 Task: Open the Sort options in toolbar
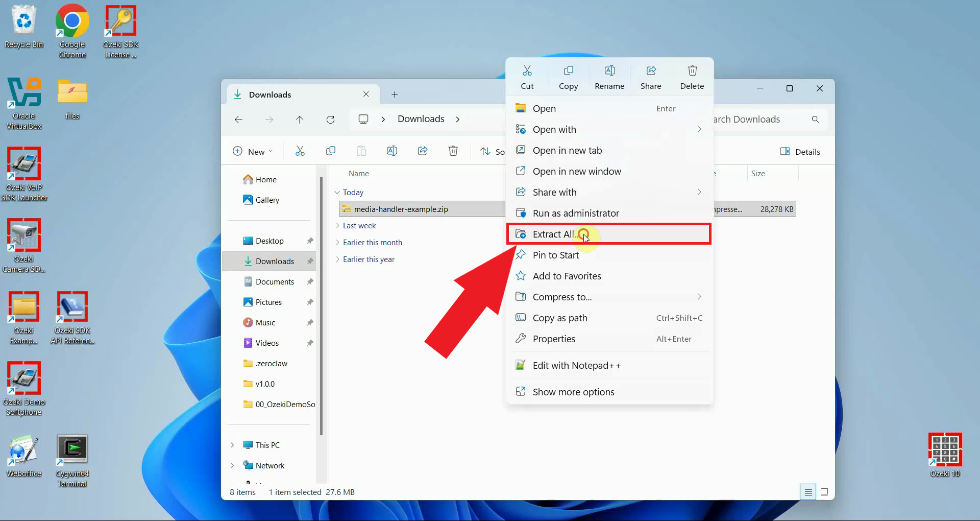(492, 151)
